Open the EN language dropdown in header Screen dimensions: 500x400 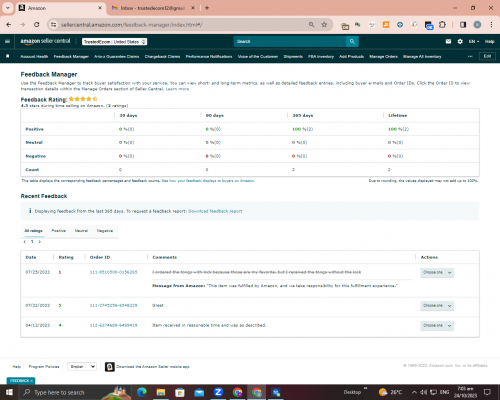point(474,41)
